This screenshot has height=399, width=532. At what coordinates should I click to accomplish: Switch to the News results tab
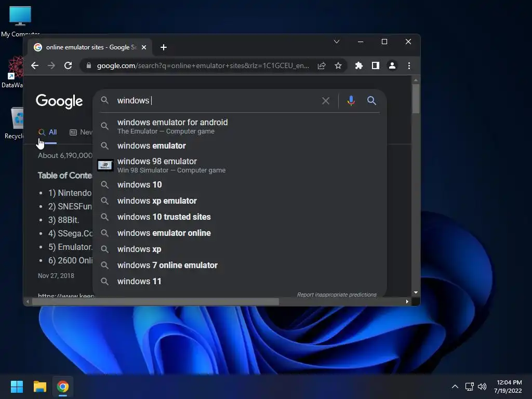click(81, 132)
